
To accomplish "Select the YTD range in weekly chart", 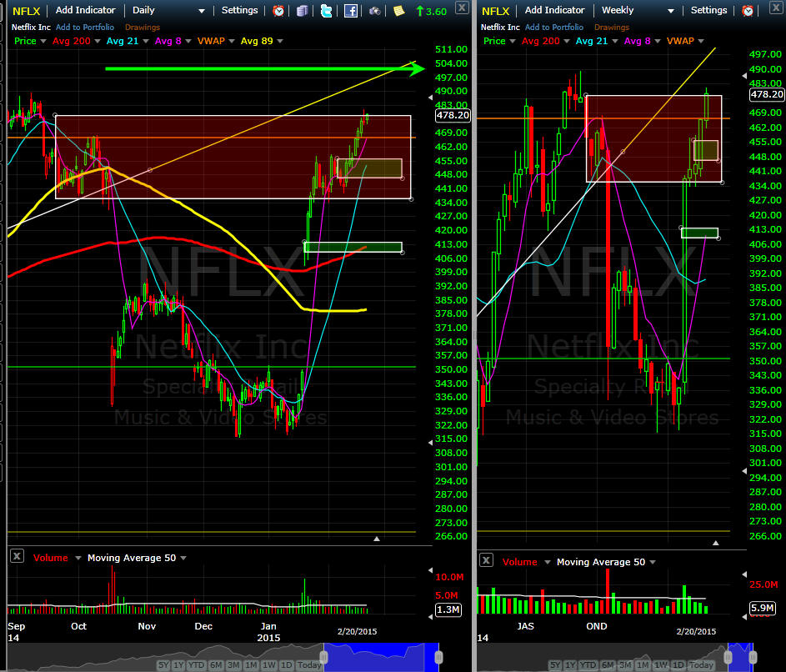I will click(588, 665).
